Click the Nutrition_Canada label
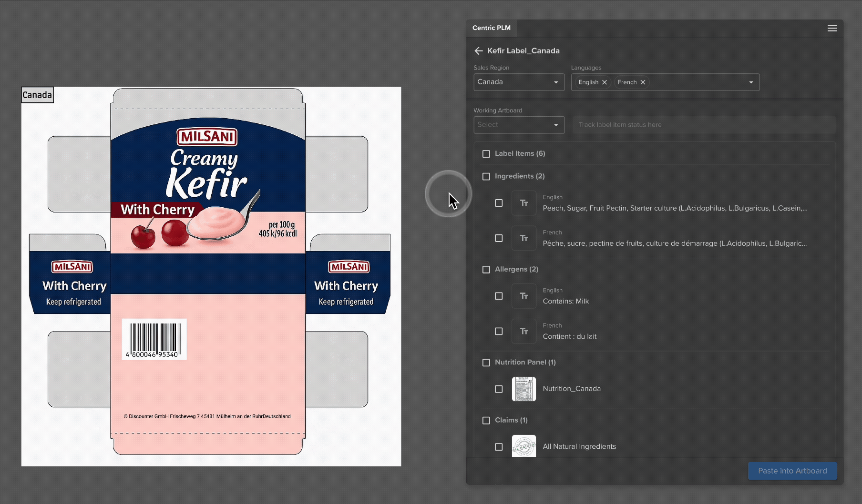862x504 pixels. pyautogui.click(x=572, y=389)
